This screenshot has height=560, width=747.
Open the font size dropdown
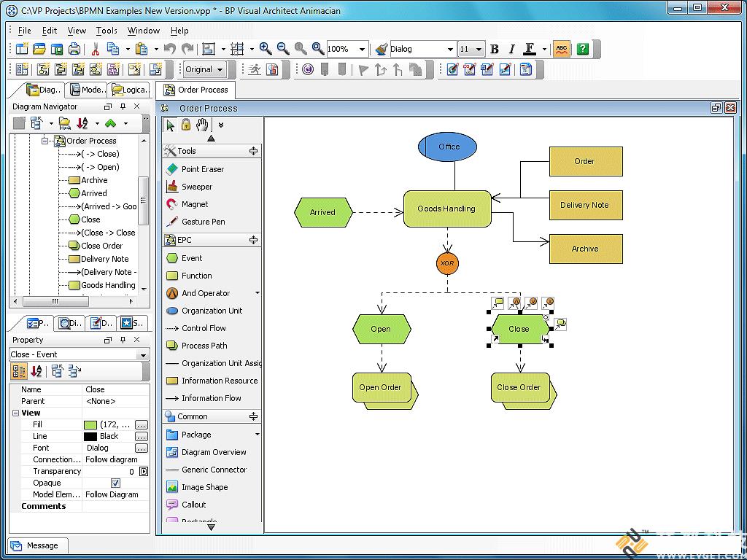(x=479, y=49)
